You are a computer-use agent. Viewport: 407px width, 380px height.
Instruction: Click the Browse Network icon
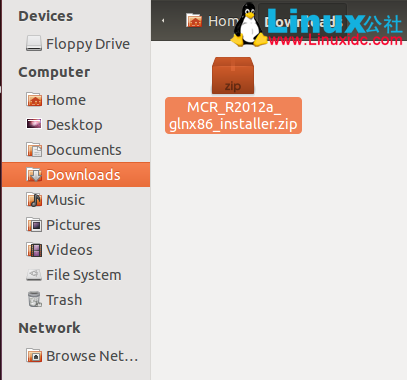tap(34, 356)
